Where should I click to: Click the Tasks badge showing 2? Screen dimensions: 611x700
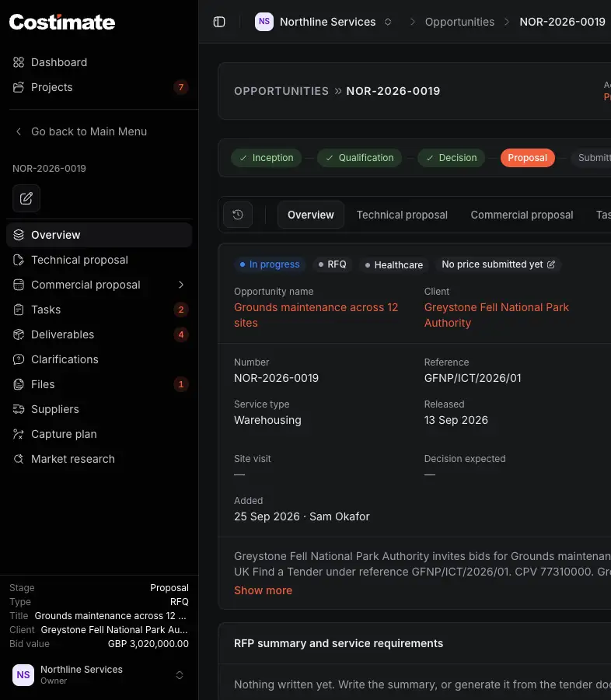tap(181, 310)
